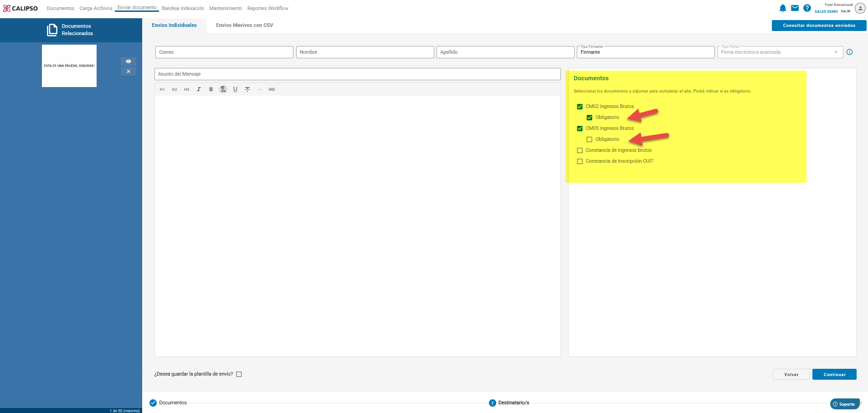The image size is (868, 413).
Task: Open the ESTA ES UNA PRUEBA document thumbnail
Action: coord(69,66)
